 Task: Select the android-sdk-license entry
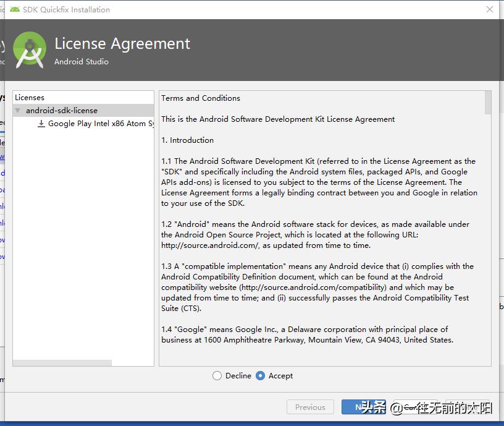pos(61,111)
